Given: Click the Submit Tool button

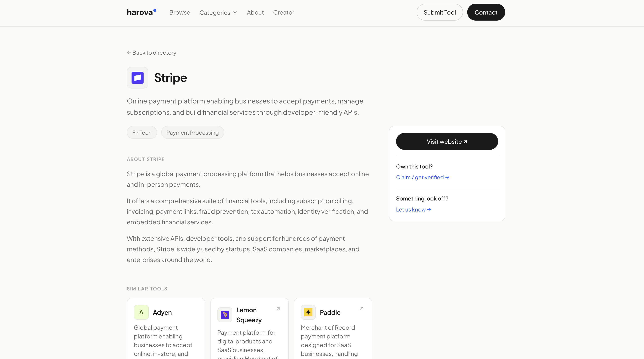Looking at the screenshot, I should coord(439,12).
